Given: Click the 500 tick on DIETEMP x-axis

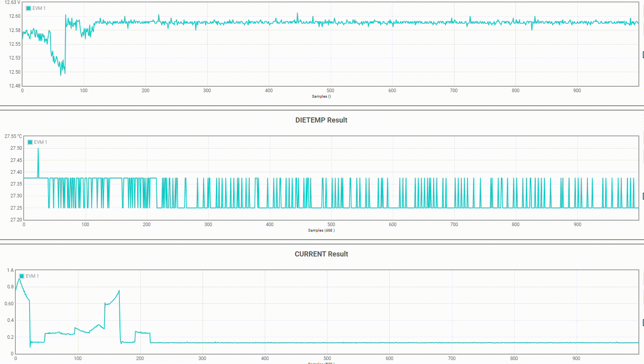Looking at the screenshot, I should [x=331, y=225].
